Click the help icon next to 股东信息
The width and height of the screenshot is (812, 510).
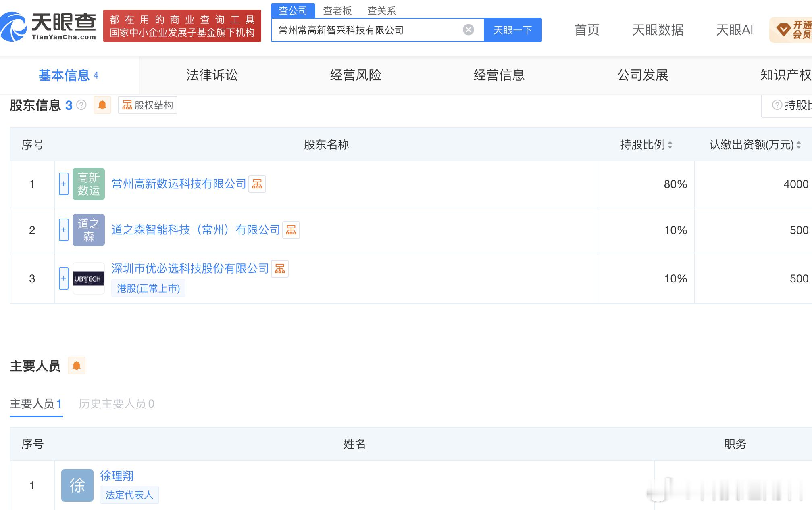pyautogui.click(x=81, y=105)
